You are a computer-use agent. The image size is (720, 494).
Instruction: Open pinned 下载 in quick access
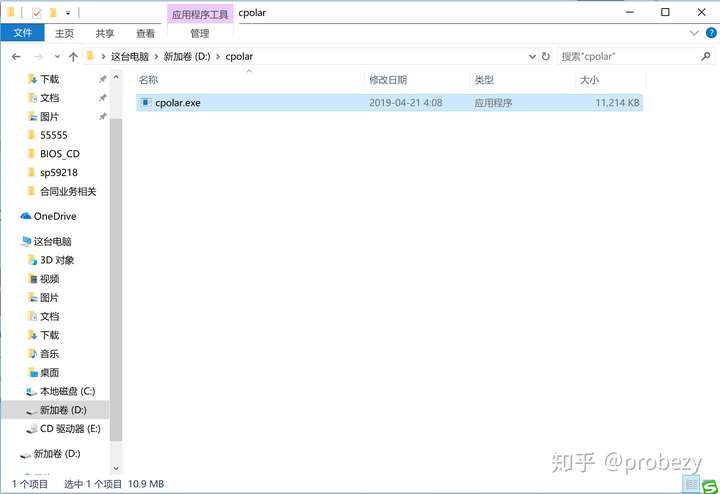pyautogui.click(x=49, y=79)
